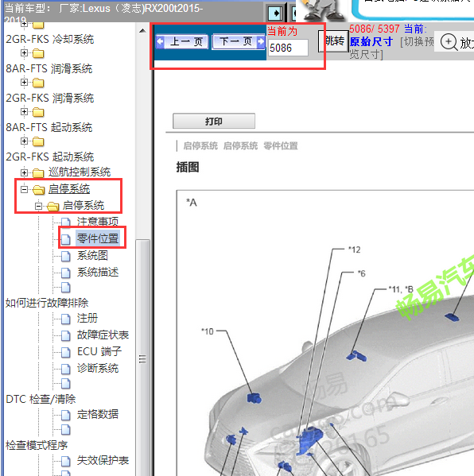Click the 2GR-FKS 润滑系统 label
The width and height of the screenshot is (474, 476).
pyautogui.click(x=50, y=98)
